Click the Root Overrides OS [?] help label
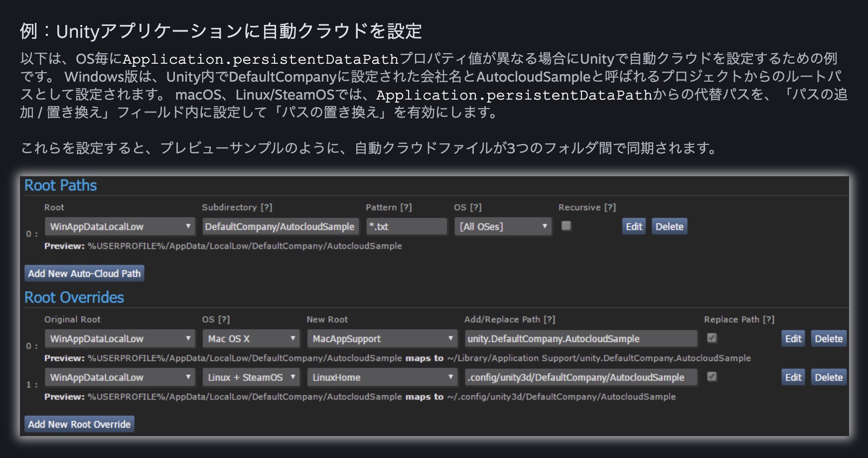 point(216,319)
